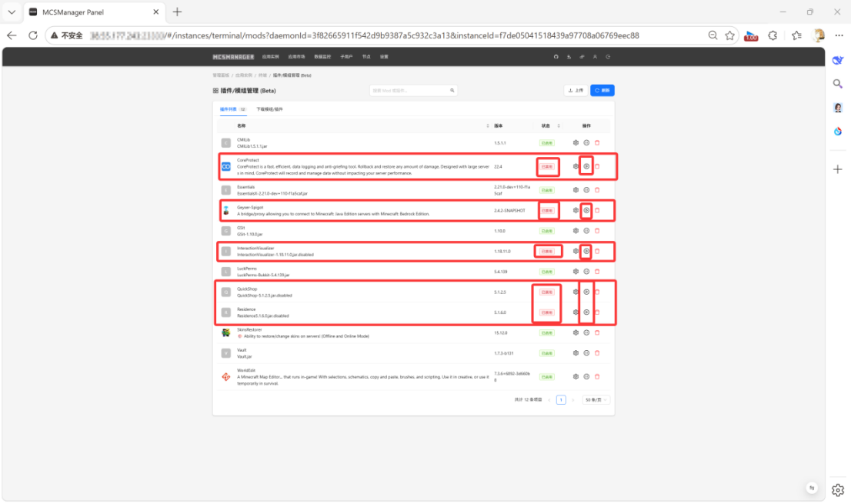Delete the GSit plugin with trash icon

click(597, 231)
